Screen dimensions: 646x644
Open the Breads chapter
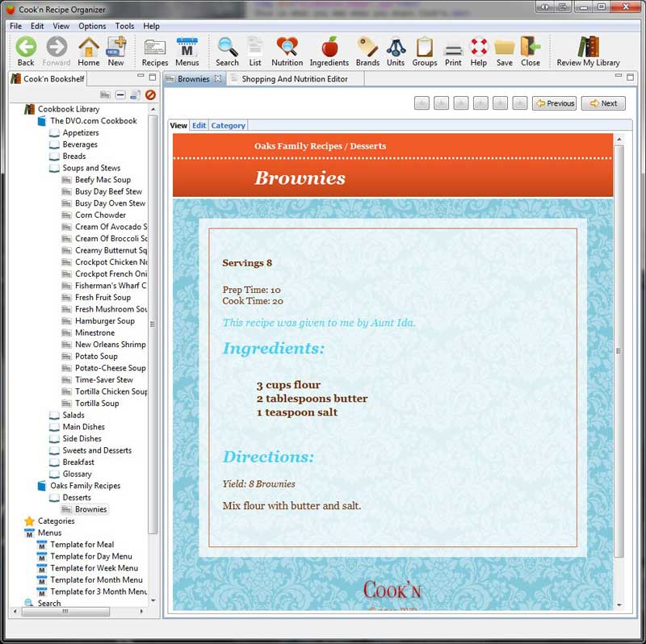point(74,156)
